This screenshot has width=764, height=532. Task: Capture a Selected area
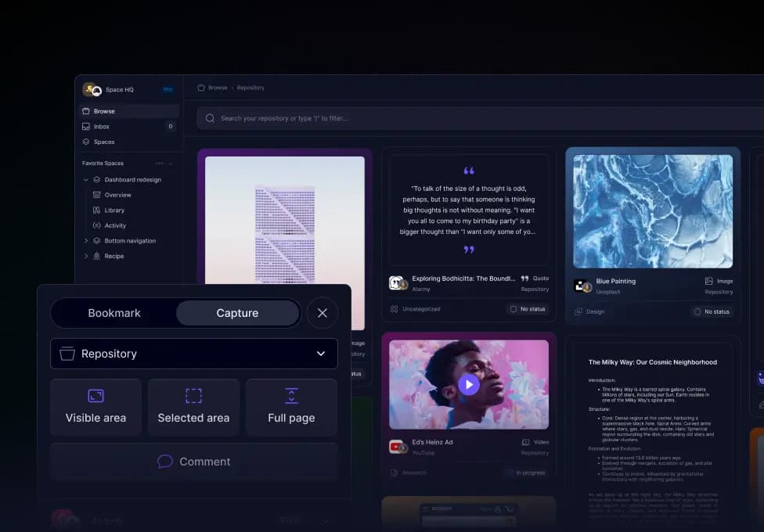[x=193, y=407]
